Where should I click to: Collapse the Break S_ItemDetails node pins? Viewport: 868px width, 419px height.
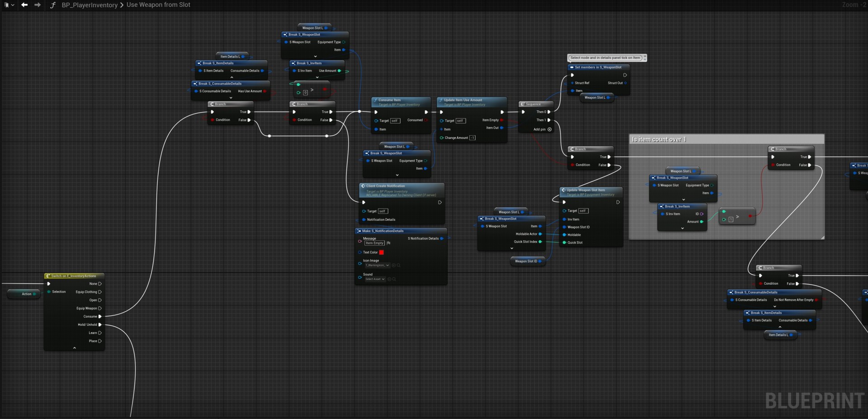pyautogui.click(x=232, y=77)
